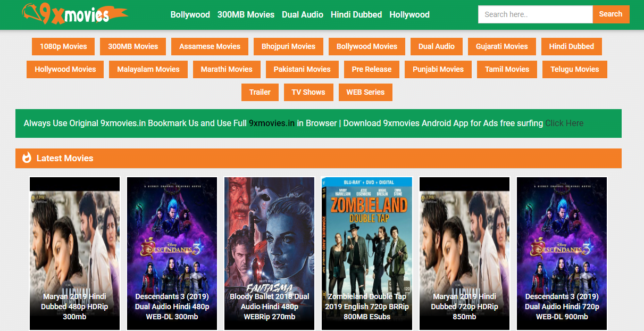
Task: Click the Latest Movies heading text
Action: click(65, 158)
